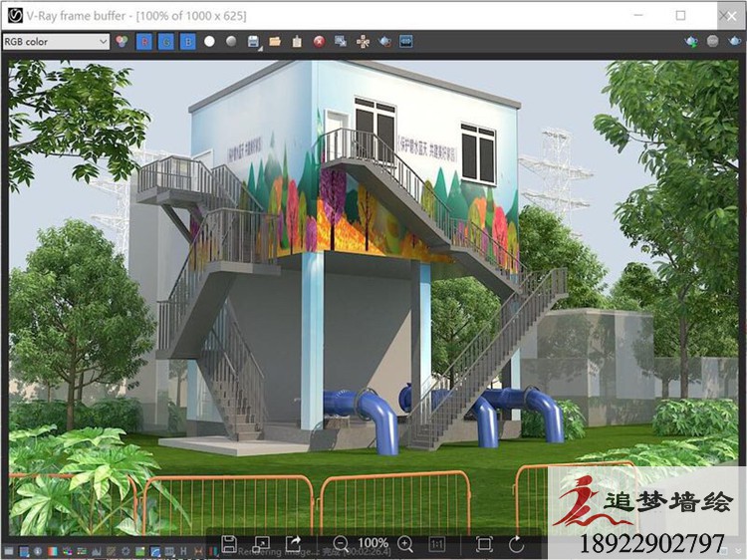Click the teapot render icon at top right
The image size is (747, 560).
691,42
